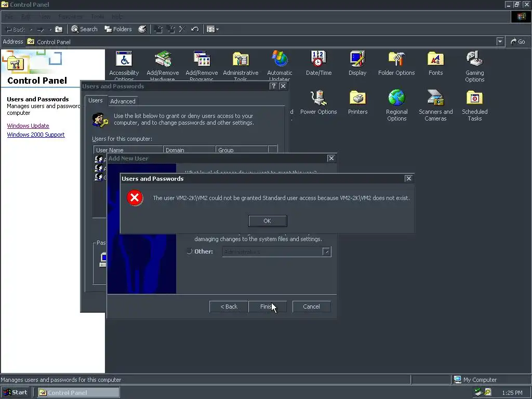Click the User Name column header
The image size is (532, 399).
coord(128,150)
